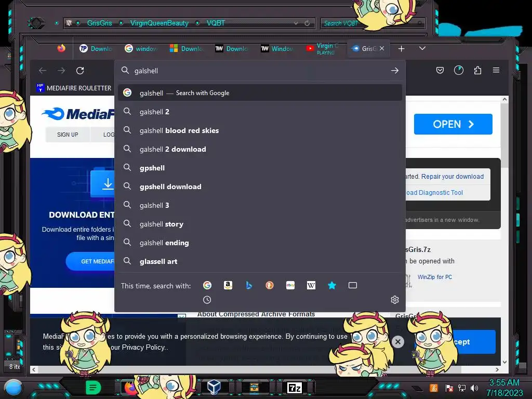
Task: Search bookmarks using the star icon
Action: (x=332, y=285)
